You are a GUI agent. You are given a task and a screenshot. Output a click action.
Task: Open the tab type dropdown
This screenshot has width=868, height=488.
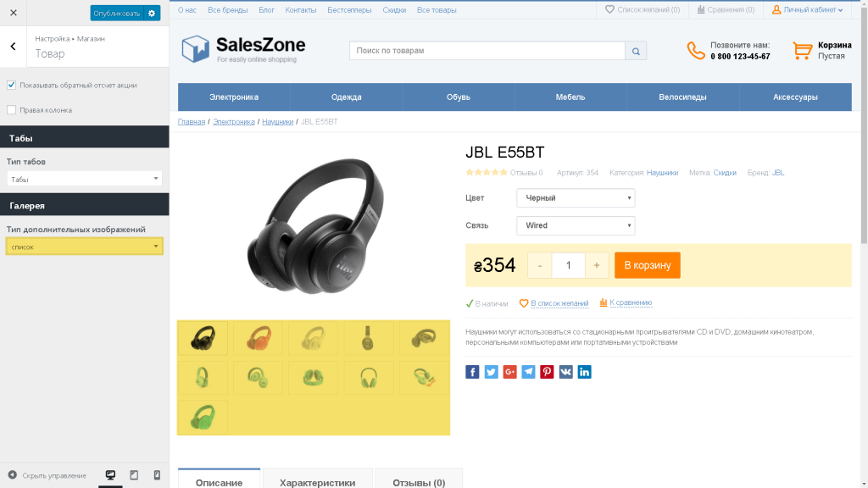pos(84,179)
